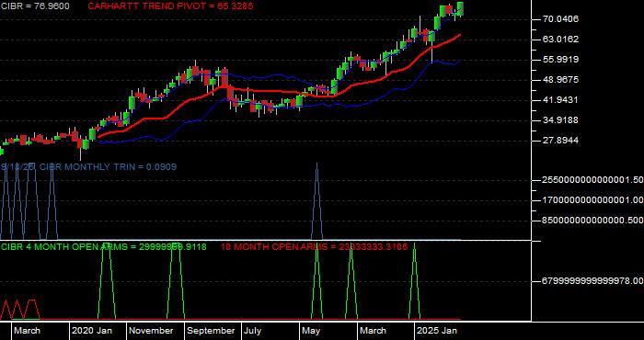Image resolution: width=644 pixels, height=340 pixels.
Task: Click the 27.8944 price axis value
Action: (x=560, y=141)
